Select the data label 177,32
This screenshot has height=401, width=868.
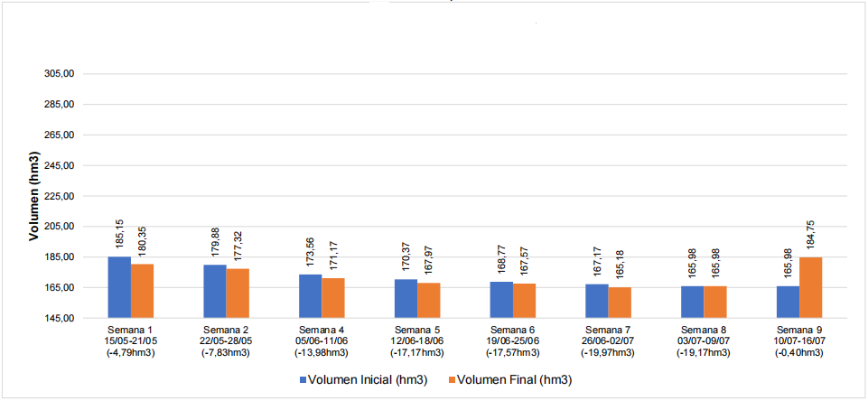pos(238,246)
